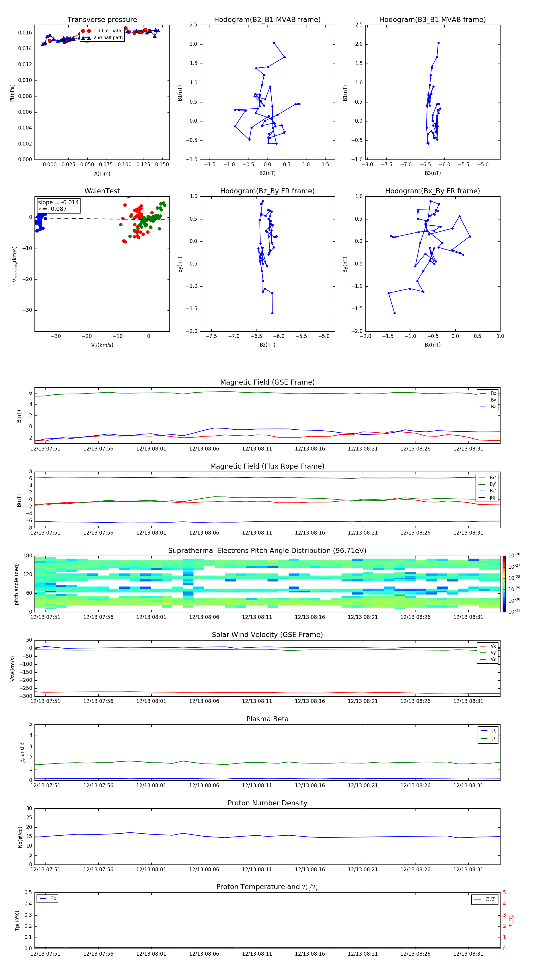
Task: Click the 'Magnetic Field (Flux Rope Frame)' title
Action: (267, 467)
